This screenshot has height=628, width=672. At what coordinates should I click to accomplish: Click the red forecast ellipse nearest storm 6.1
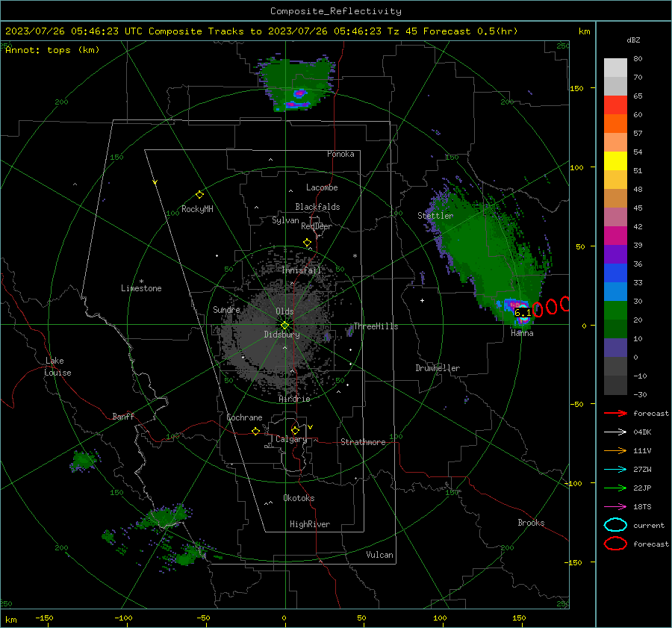coord(538,309)
